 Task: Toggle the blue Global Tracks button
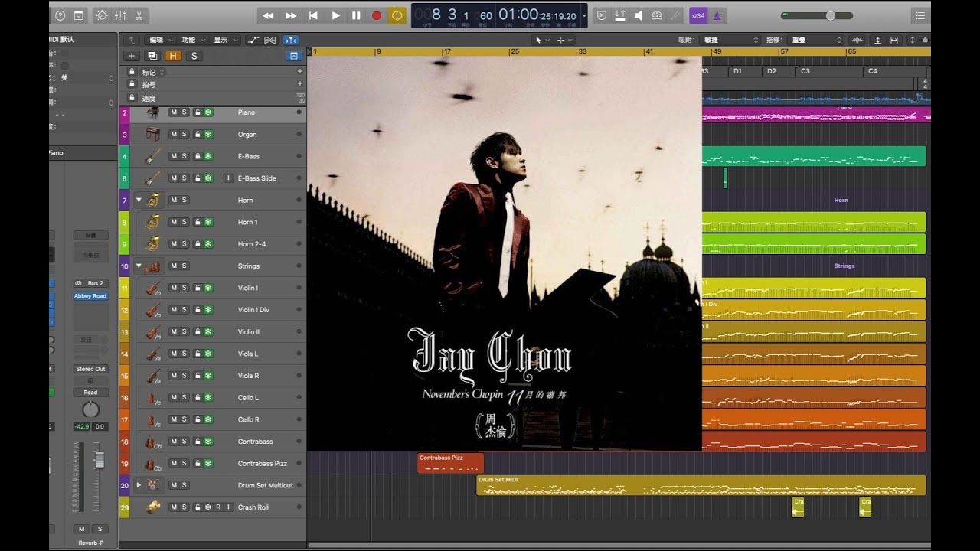[292, 56]
